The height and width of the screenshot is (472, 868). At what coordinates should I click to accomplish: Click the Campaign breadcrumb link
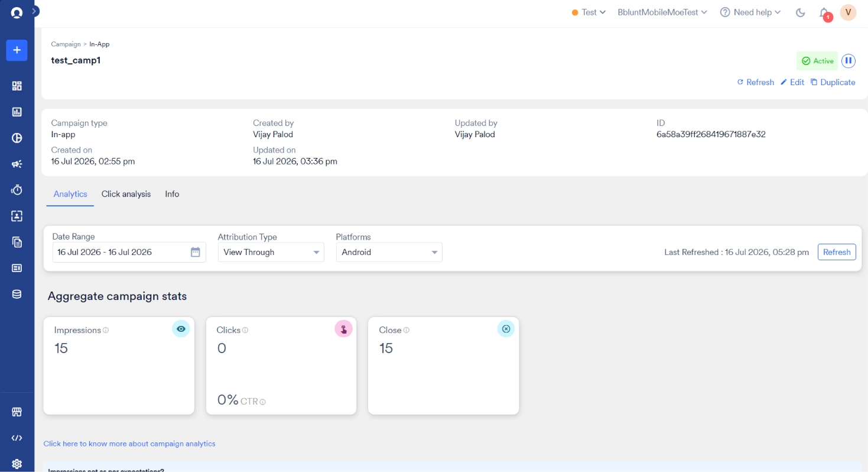point(66,44)
